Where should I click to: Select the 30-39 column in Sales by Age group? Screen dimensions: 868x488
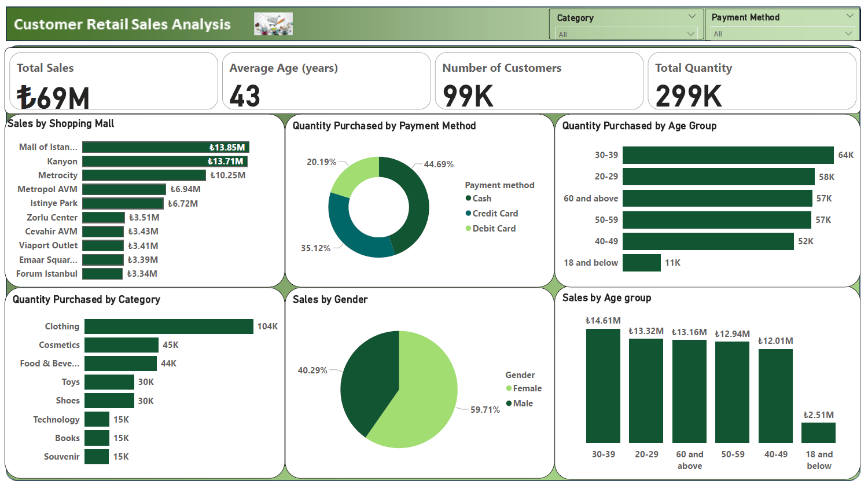(x=603, y=386)
